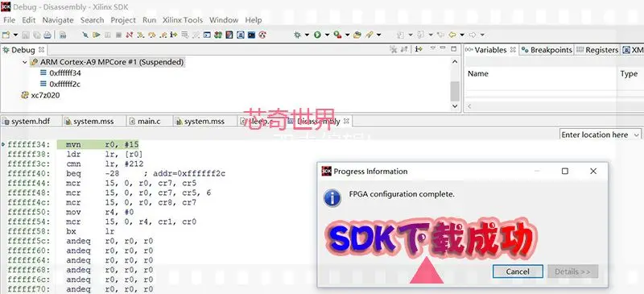Click the 'ldr lr, [r0]' disassembly line
The width and height of the screenshot is (644, 294).
[105, 154]
